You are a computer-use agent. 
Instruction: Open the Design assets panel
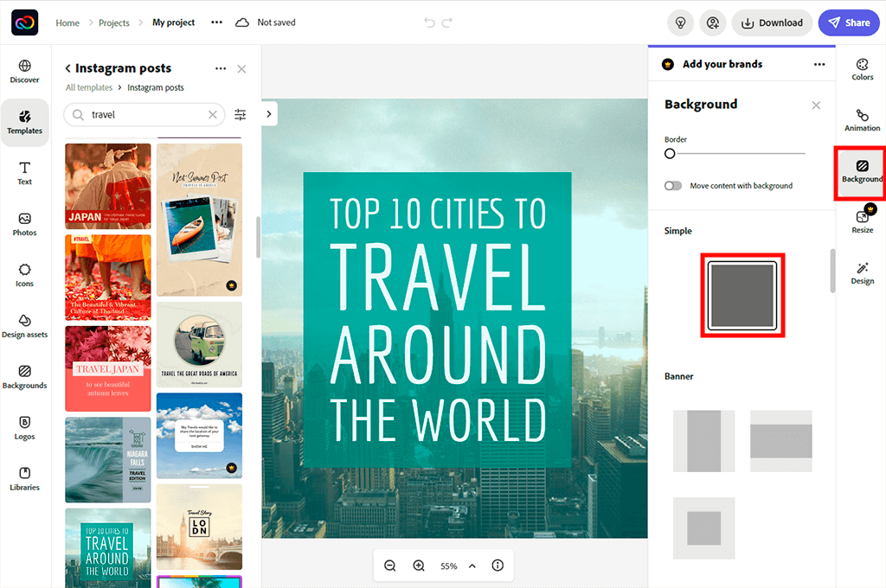[24, 326]
